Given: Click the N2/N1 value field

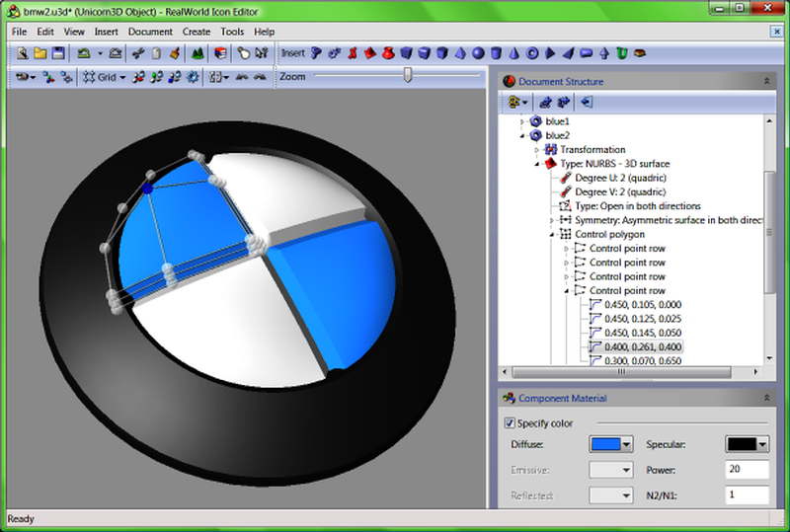Looking at the screenshot, I should pos(748,495).
